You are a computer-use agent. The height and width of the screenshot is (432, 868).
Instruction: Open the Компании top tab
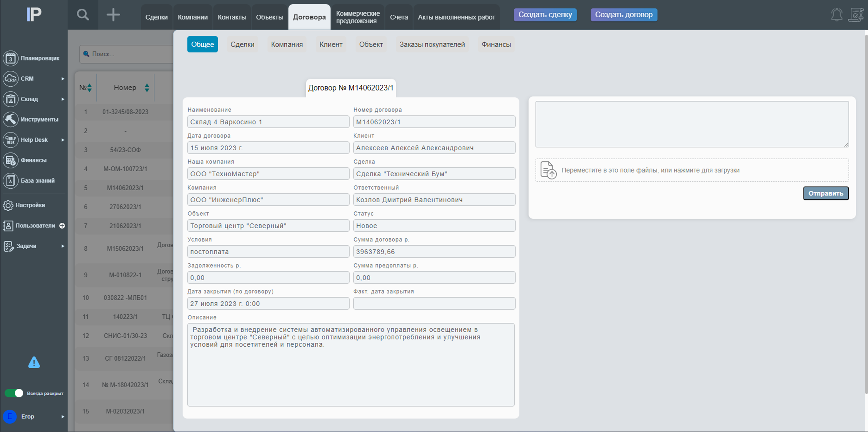pyautogui.click(x=193, y=17)
